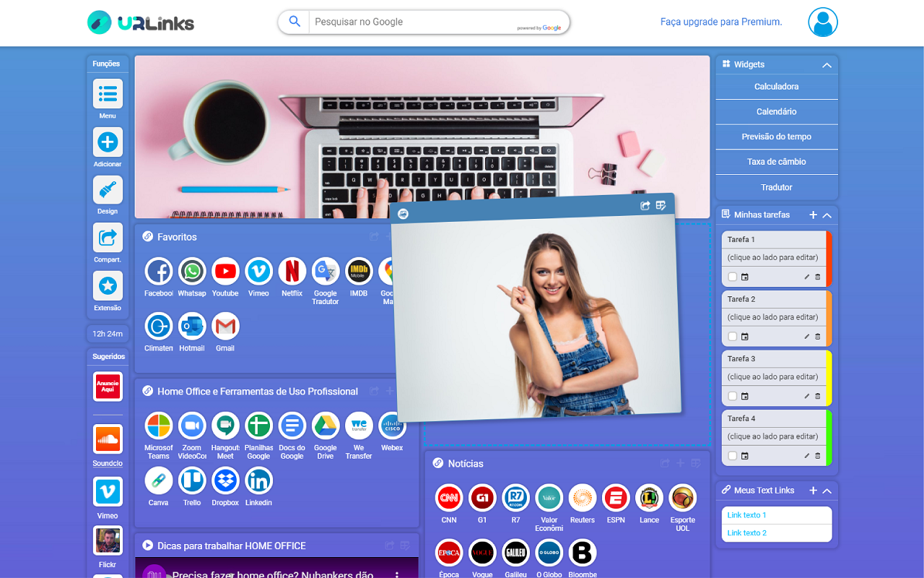Launch the Youtube shortcut
The image size is (924, 578).
click(x=225, y=272)
